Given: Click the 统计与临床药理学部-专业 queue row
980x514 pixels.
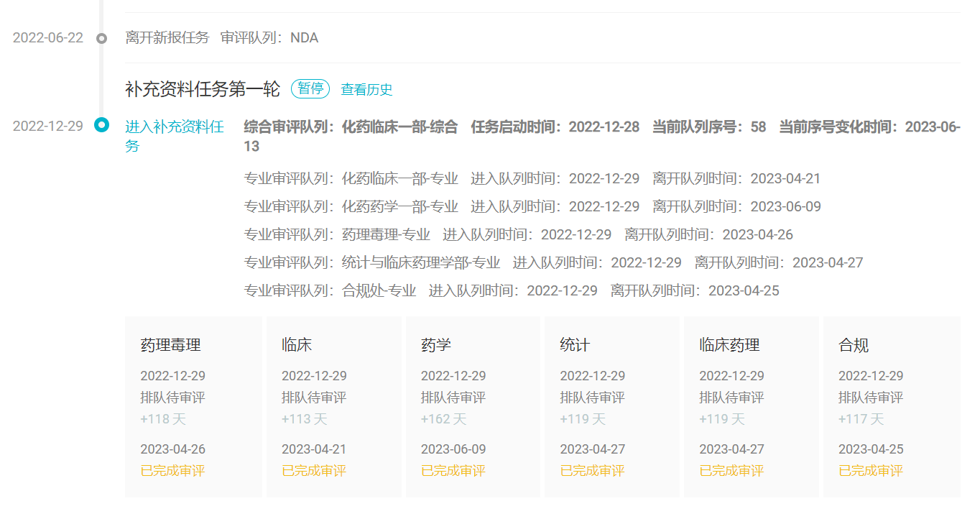Looking at the screenshot, I should tap(553, 263).
